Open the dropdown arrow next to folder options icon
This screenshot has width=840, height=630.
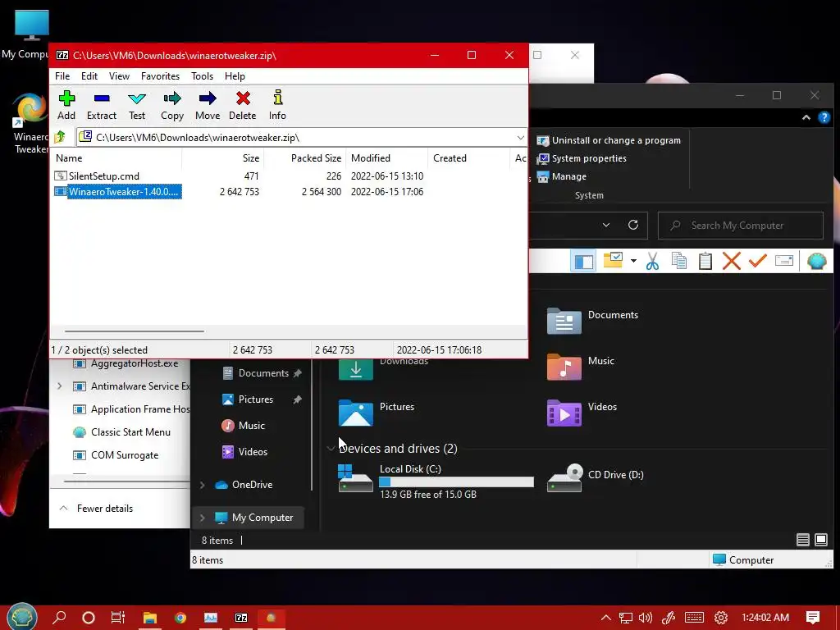(633, 261)
